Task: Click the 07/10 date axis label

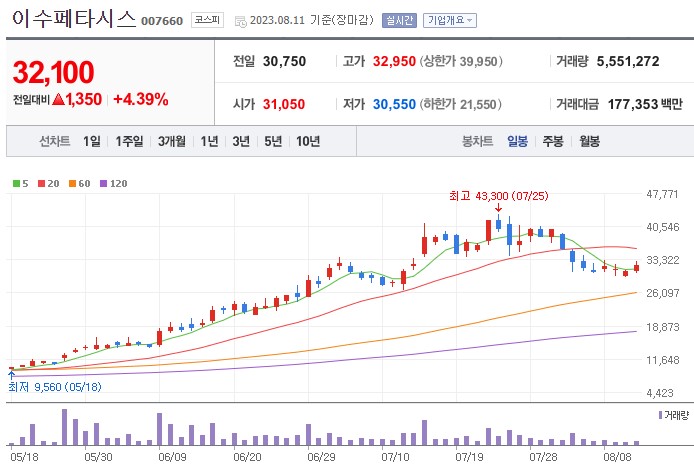Action: 395,457
